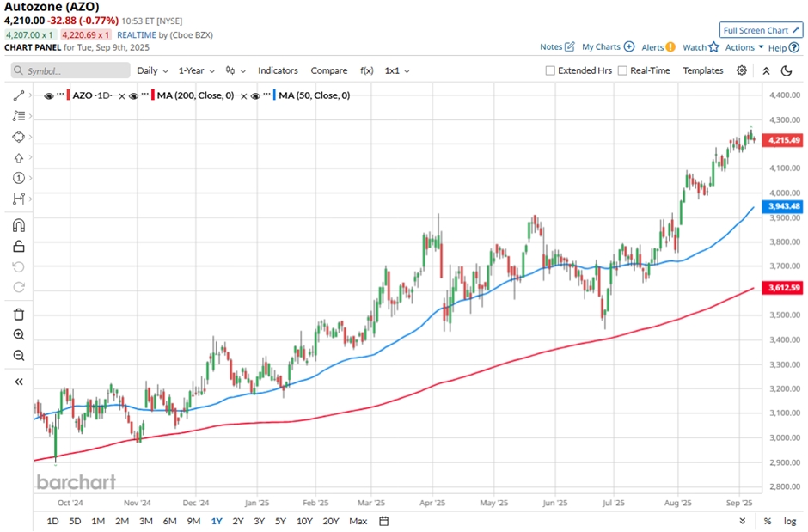Open Full Screen Chart
The image size is (808, 532).
click(761, 30)
